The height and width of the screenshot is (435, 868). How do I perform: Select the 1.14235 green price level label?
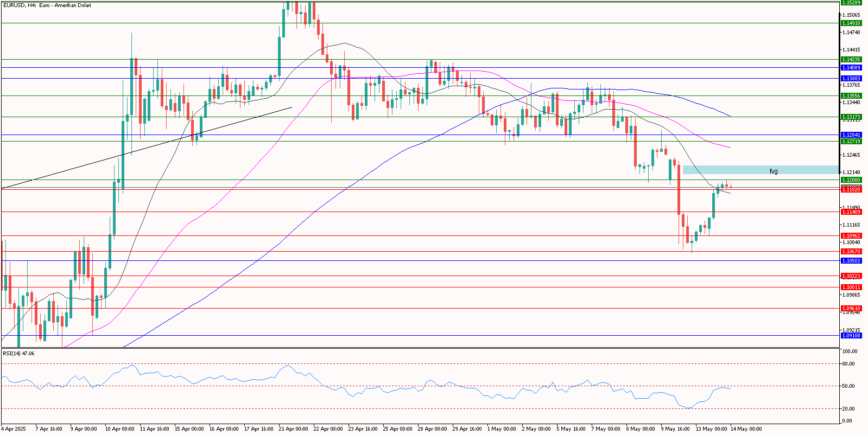851,60
